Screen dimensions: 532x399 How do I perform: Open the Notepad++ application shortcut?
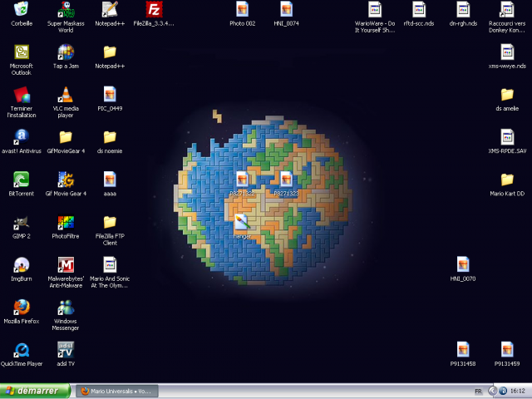tap(110, 9)
